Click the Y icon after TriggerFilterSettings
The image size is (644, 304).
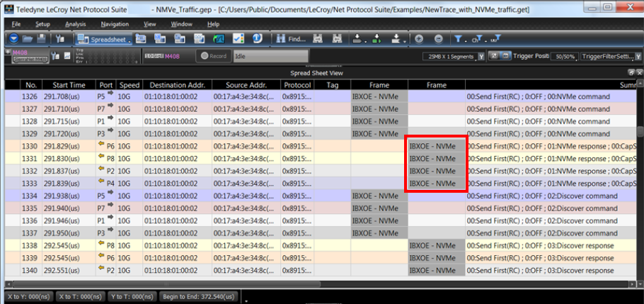(x=638, y=57)
